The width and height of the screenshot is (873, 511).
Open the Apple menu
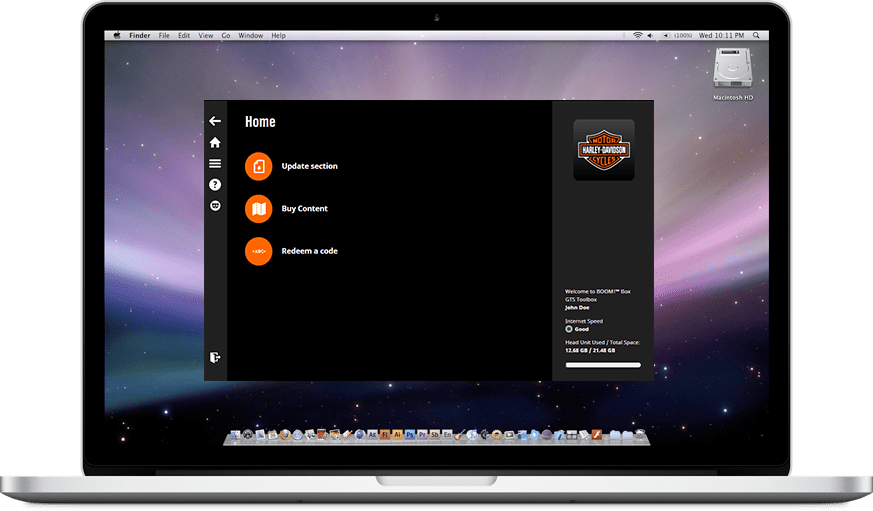coord(117,35)
